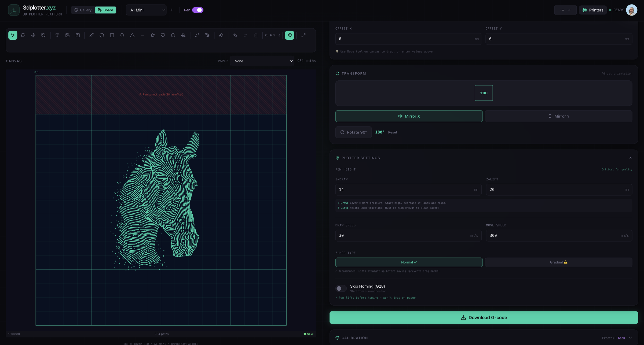Select the paint bucket fill tool
This screenshot has height=345, width=644.
coord(183,35)
